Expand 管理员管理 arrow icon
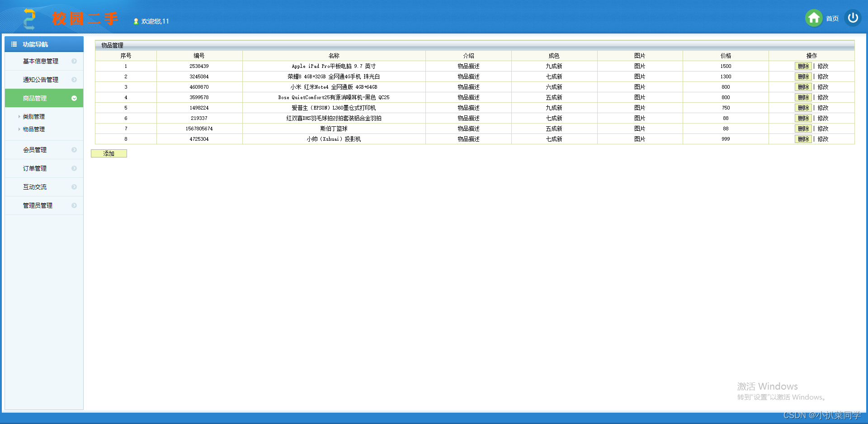Screen dimensions: 868x424 74,205
